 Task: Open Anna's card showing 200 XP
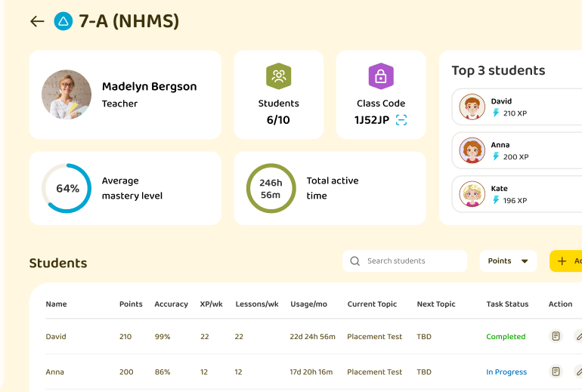(517, 150)
